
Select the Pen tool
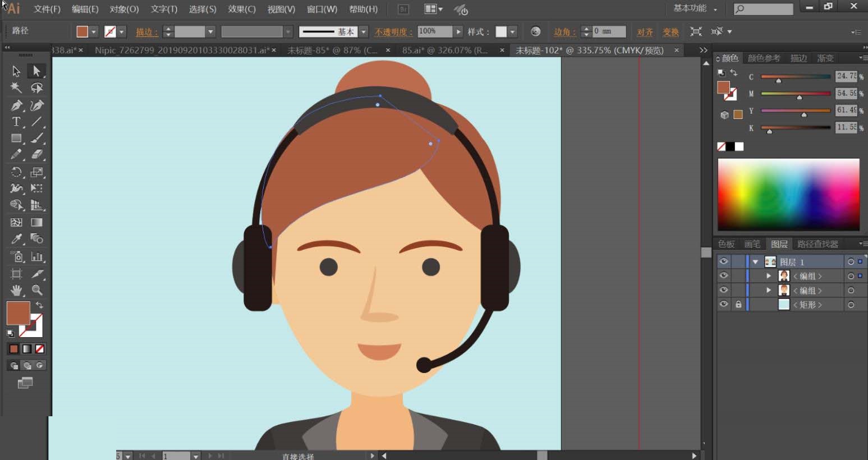click(16, 105)
